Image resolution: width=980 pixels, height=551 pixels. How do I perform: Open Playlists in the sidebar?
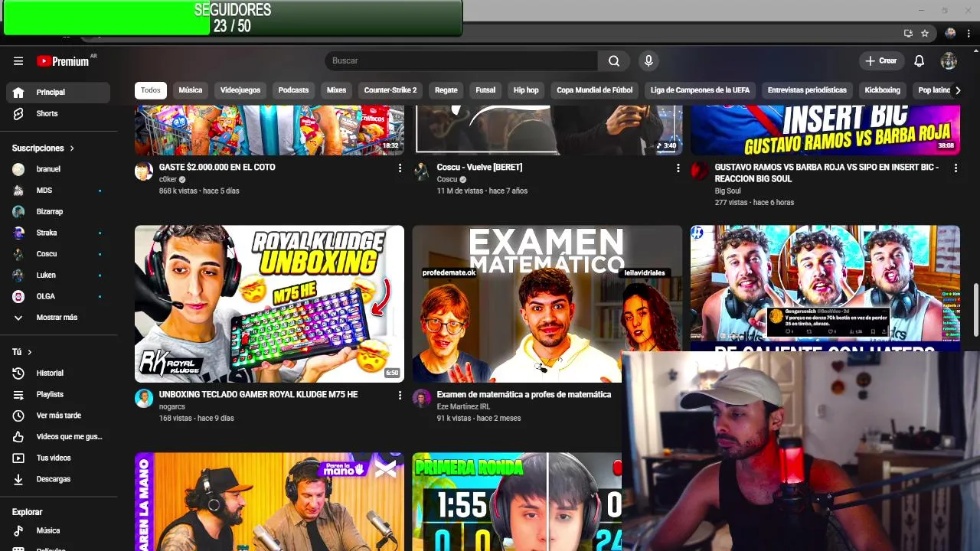coord(58,394)
